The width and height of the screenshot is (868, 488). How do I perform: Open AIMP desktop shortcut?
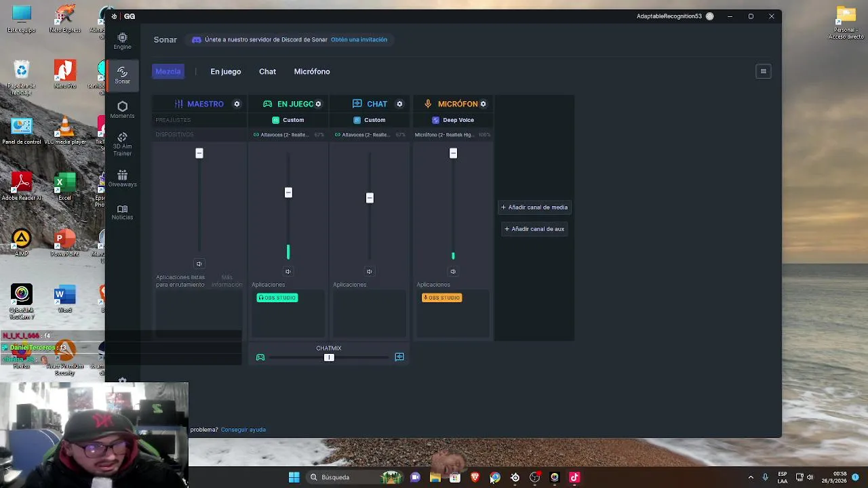point(22,243)
